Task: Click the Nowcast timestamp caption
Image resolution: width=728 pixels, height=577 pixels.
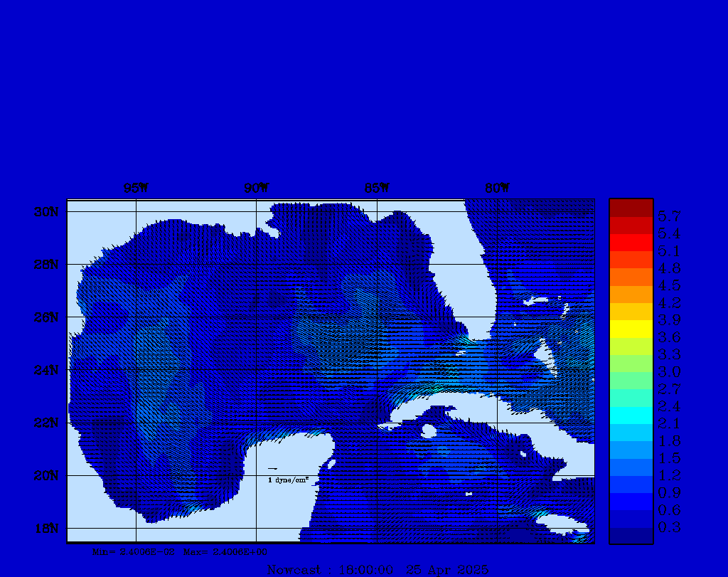Action: click(x=377, y=569)
